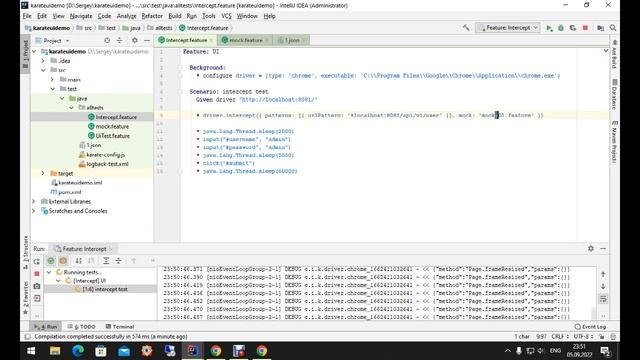Open Search Everywhere magnifier icon
The image size is (640, 360).
[613, 28]
